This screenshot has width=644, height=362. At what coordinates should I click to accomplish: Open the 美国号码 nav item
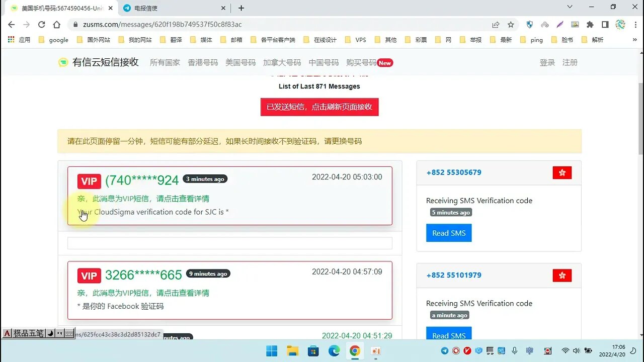(x=240, y=62)
